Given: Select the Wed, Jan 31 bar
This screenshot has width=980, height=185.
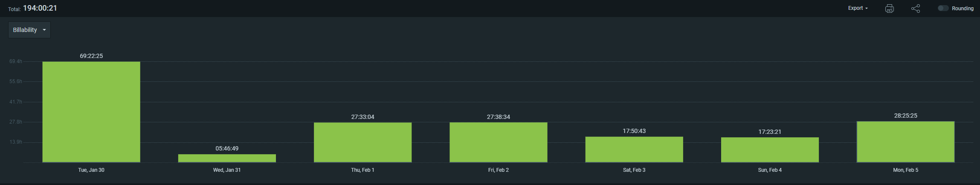Looking at the screenshot, I should (227, 158).
